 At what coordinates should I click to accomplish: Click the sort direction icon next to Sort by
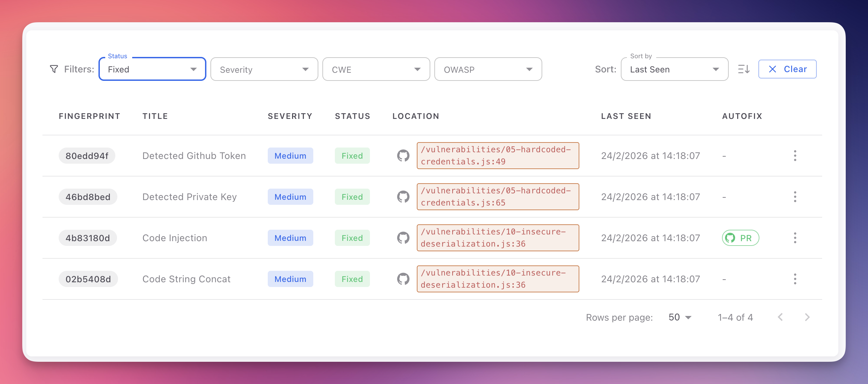tap(743, 69)
